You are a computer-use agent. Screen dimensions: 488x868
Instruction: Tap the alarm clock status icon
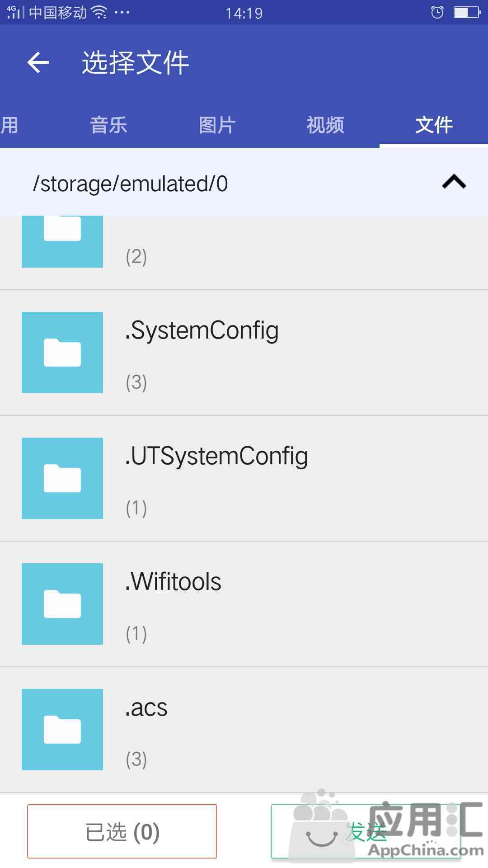coord(437,12)
